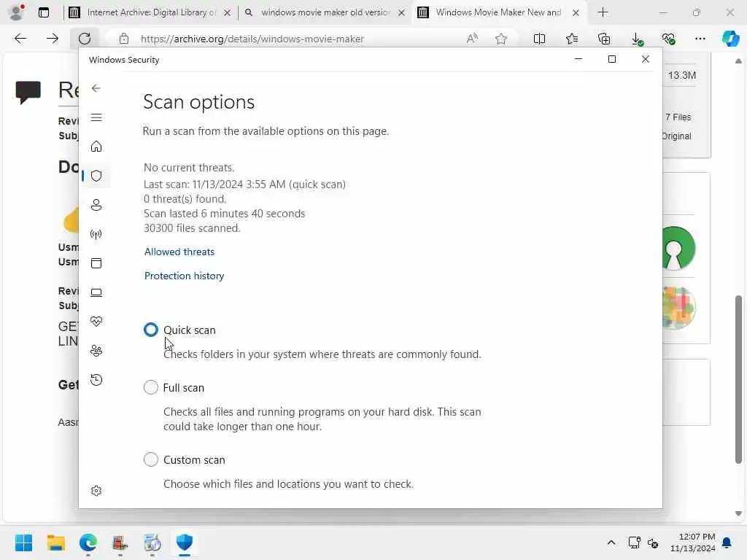Select the Full scan option
The width and height of the screenshot is (747, 560).
[x=150, y=387]
